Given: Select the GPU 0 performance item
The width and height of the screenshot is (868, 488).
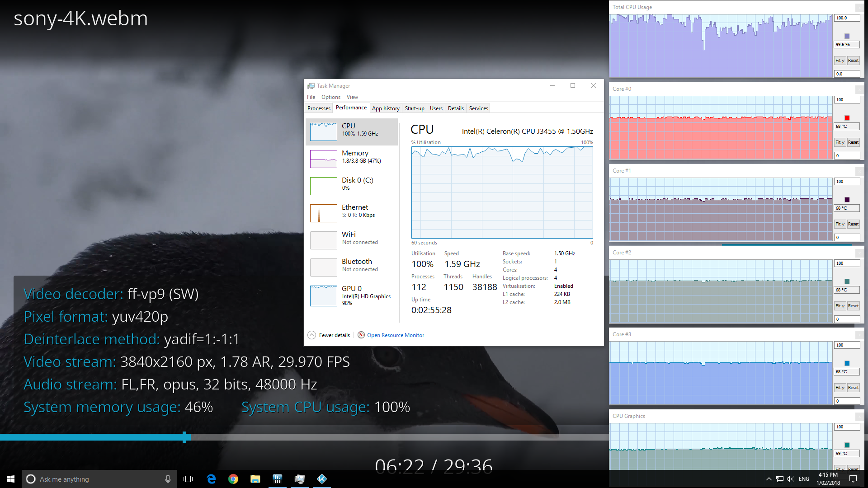Looking at the screenshot, I should point(352,296).
